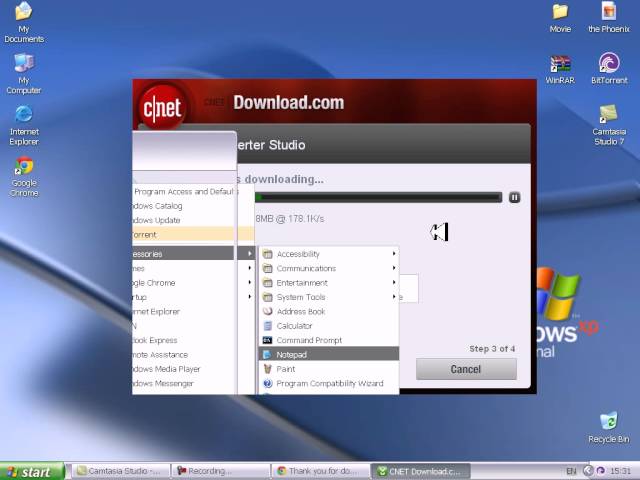The width and height of the screenshot is (640, 480).
Task: Open the Accessibility submenu folder
Action: [330, 254]
